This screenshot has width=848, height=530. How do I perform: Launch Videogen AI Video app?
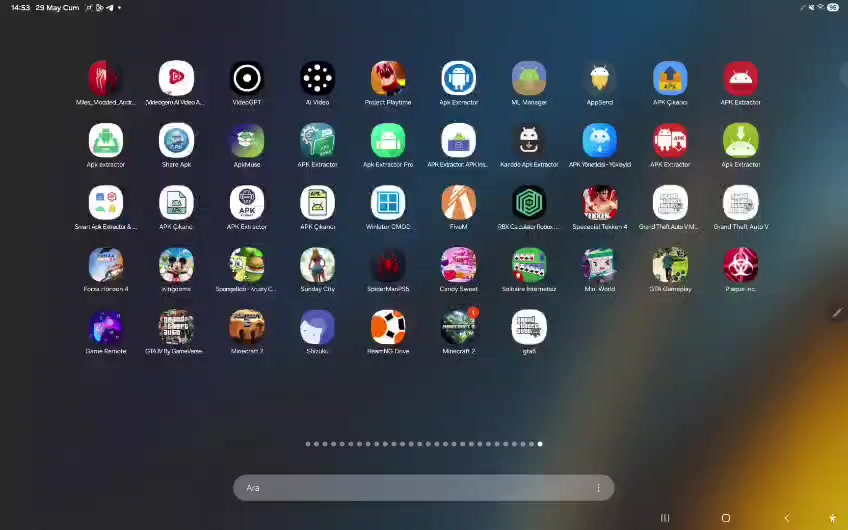(x=176, y=79)
